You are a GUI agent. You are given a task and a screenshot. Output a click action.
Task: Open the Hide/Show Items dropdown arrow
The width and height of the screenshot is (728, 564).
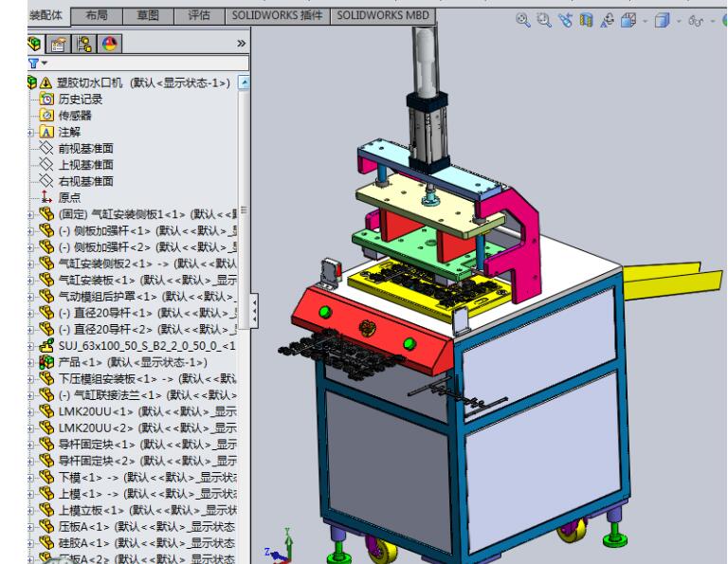713,21
